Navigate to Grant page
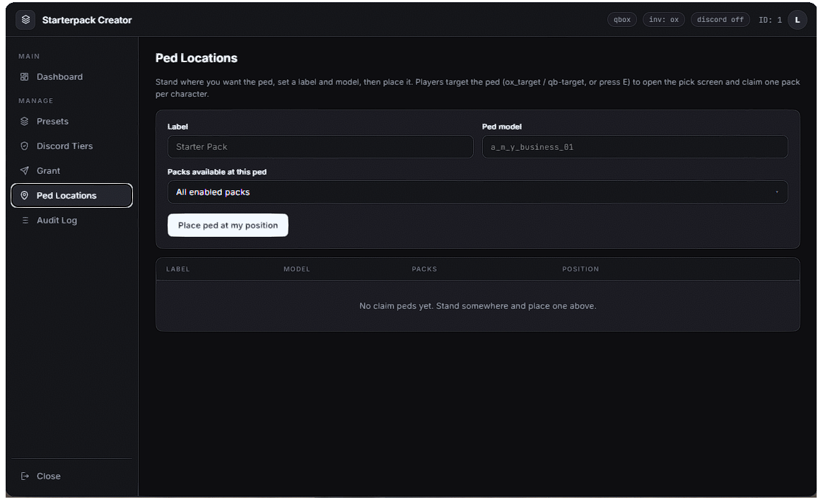823x504 pixels. [72, 170]
